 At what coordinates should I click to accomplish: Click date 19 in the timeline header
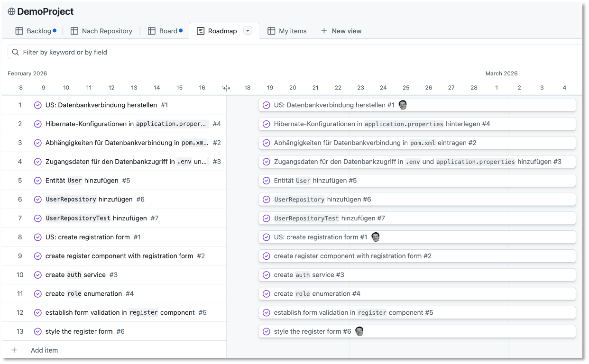270,88
